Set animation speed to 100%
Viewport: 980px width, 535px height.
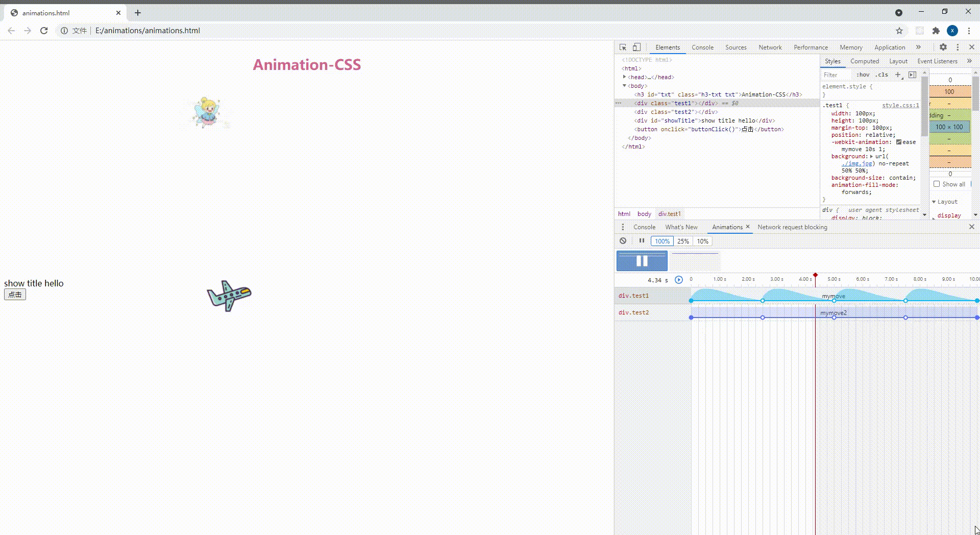[662, 241]
